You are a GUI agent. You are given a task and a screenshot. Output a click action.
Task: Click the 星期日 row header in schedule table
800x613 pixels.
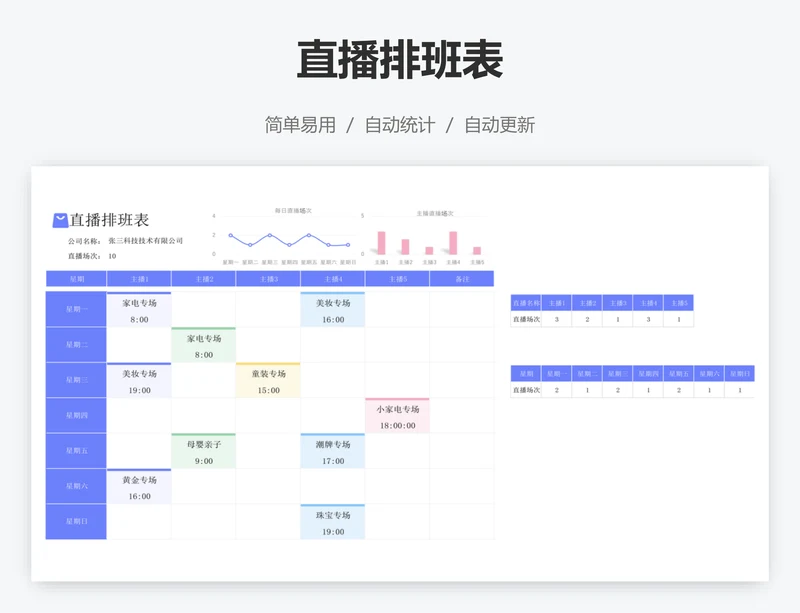[77, 522]
